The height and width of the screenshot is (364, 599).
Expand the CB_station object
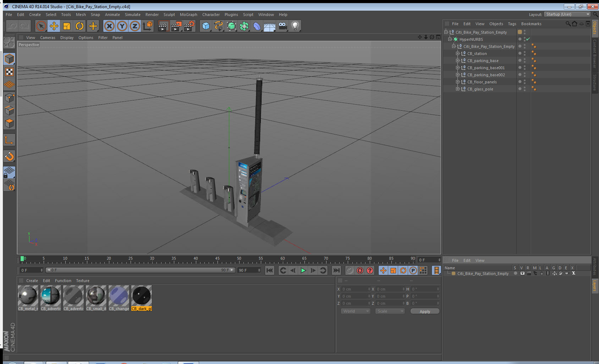coord(457,53)
